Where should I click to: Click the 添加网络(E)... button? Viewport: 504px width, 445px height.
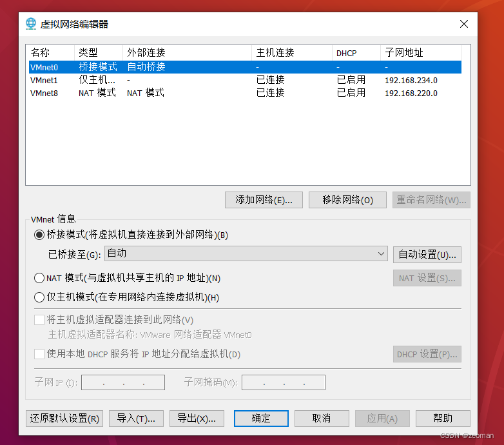pyautogui.click(x=264, y=200)
